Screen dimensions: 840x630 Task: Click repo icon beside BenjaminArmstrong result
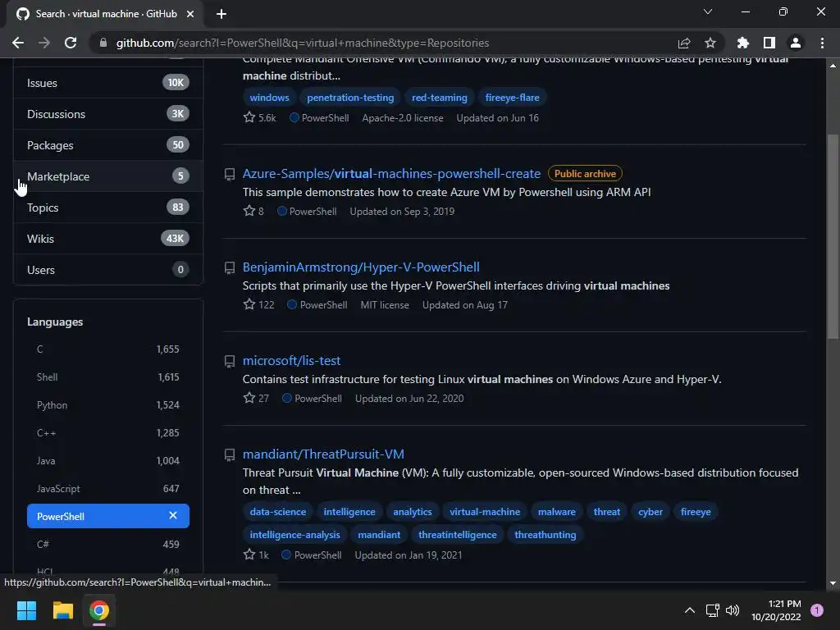point(230,268)
